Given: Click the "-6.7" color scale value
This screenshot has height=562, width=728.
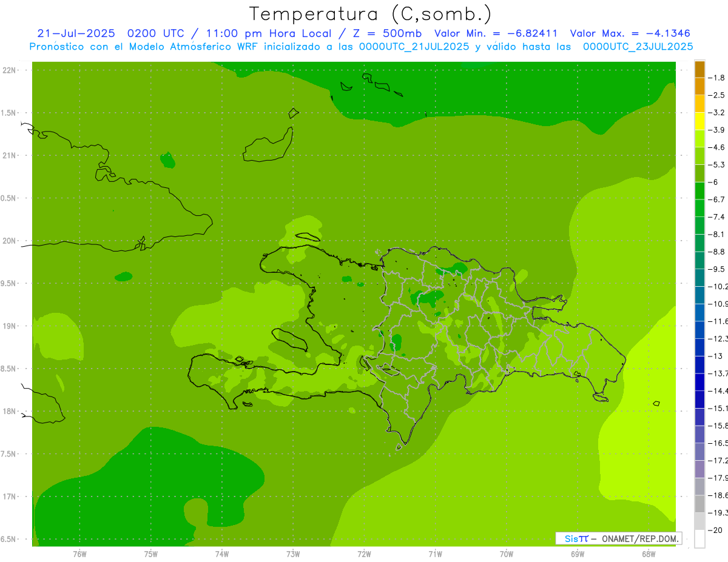Looking at the screenshot, I should pyautogui.click(x=717, y=199).
